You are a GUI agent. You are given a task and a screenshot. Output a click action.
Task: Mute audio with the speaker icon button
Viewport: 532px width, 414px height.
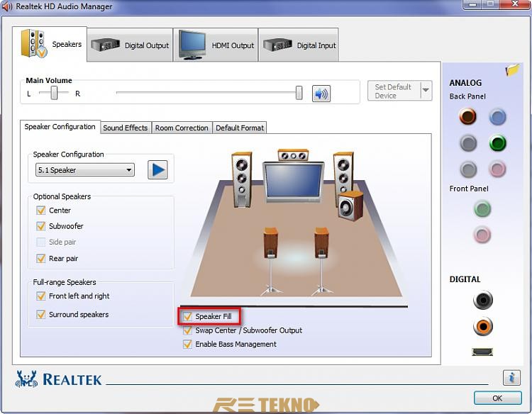click(321, 93)
